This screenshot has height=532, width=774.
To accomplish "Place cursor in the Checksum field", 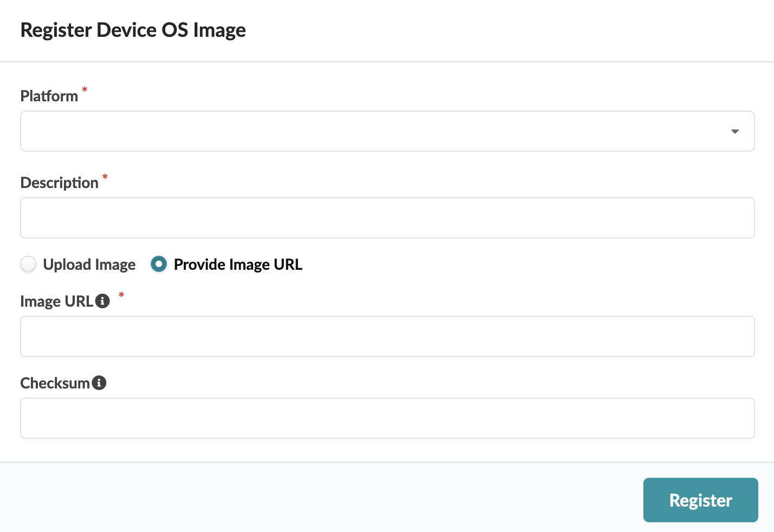I will click(x=387, y=418).
